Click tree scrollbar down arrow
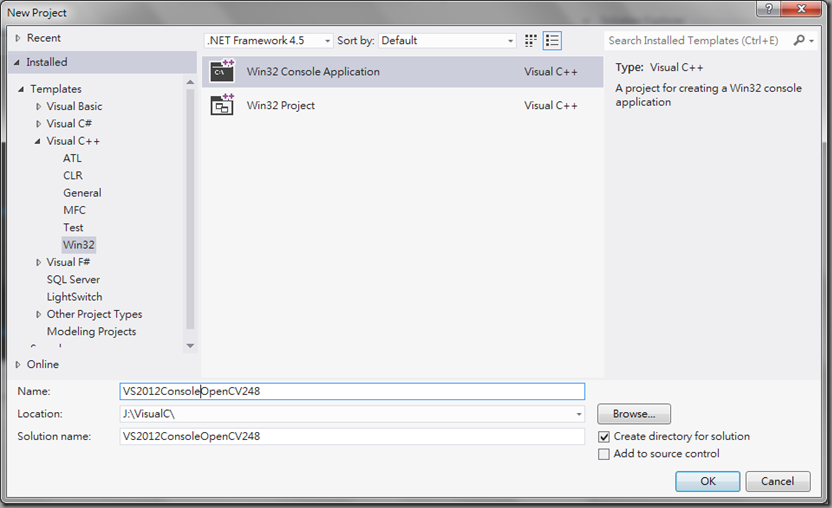Viewport: 832px width, 508px height. click(x=190, y=346)
